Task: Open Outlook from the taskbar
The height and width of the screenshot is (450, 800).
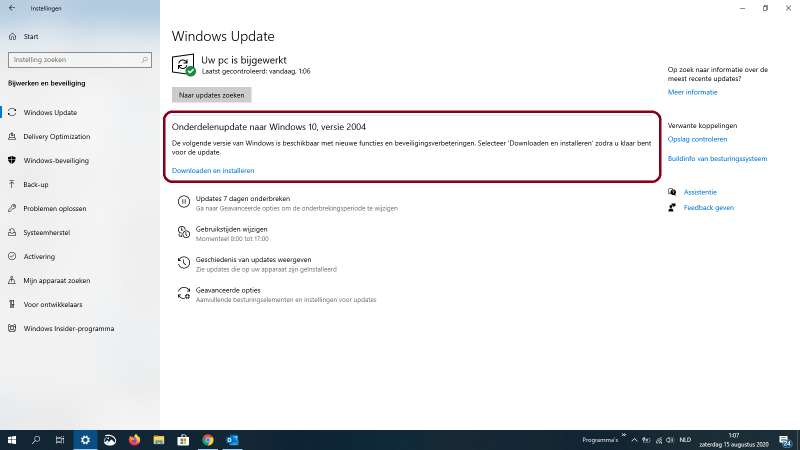Action: point(232,440)
